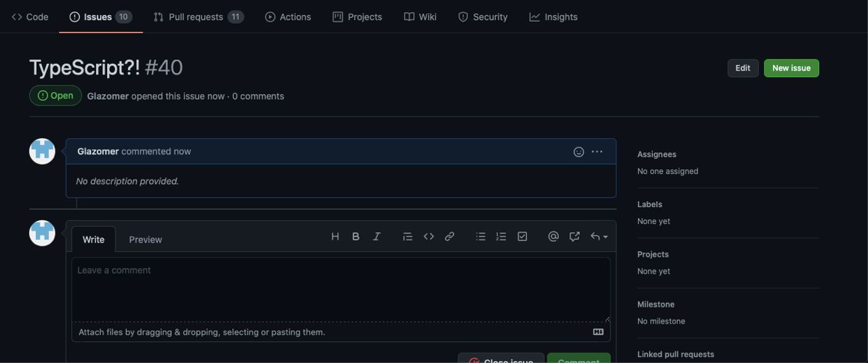The width and height of the screenshot is (868, 363).
Task: Open the comment options three-dot menu
Action: [597, 152]
